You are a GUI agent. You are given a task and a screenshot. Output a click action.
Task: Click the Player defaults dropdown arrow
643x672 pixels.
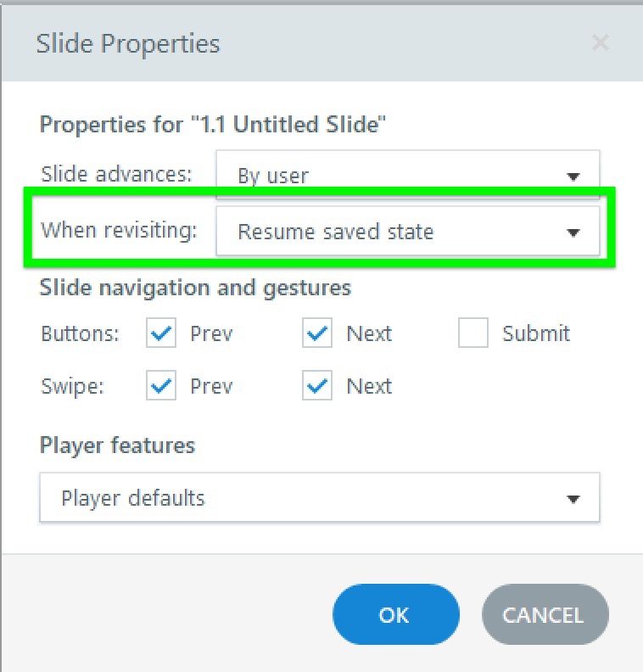tap(573, 498)
